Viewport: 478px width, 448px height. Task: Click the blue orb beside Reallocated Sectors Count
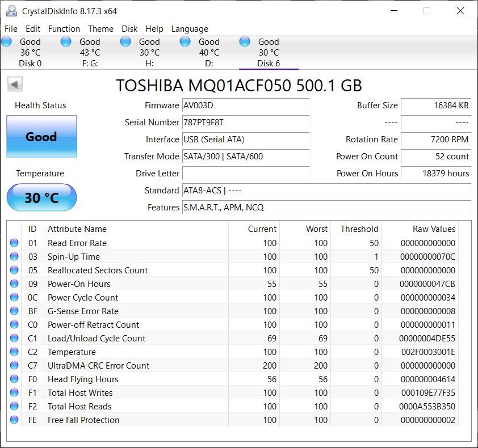[14, 270]
